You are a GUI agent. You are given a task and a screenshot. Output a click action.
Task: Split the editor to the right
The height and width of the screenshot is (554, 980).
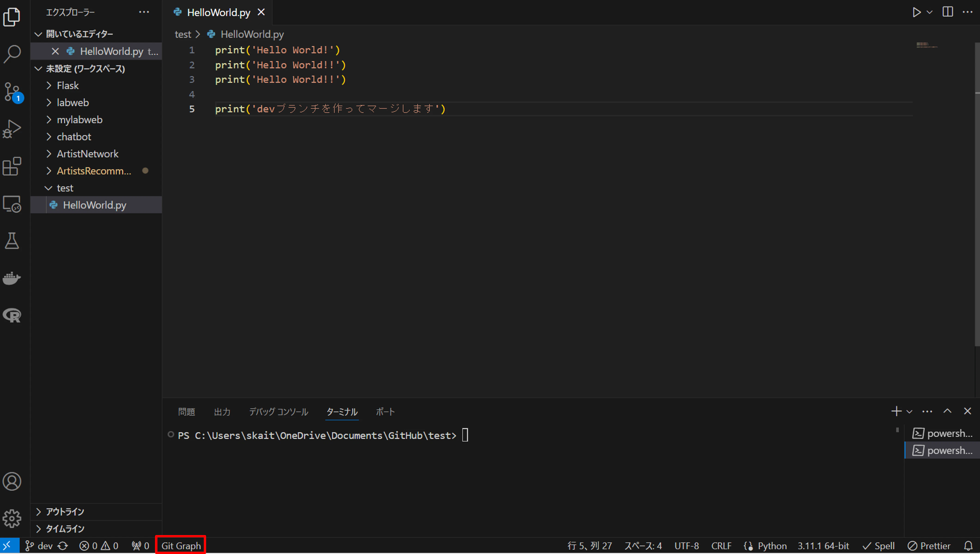948,12
